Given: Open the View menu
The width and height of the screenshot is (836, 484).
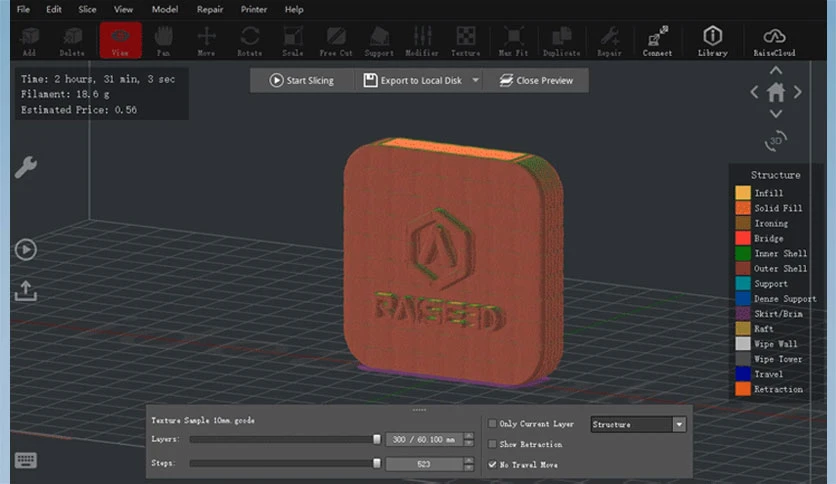Looking at the screenshot, I should pos(123,9).
